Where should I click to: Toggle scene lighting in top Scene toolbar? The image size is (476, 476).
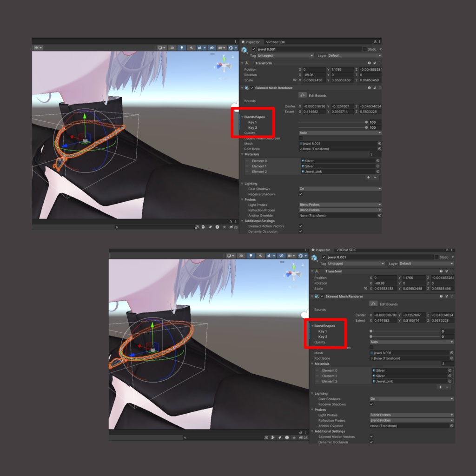click(x=182, y=48)
